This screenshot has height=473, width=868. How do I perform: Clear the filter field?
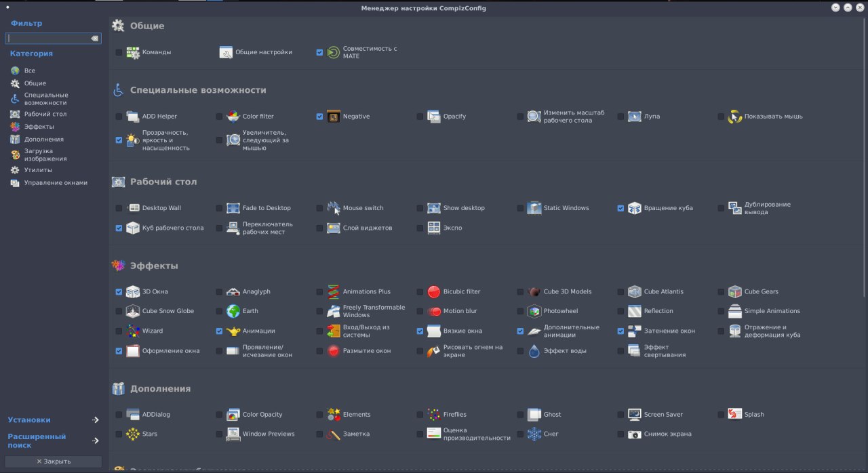pyautogui.click(x=95, y=39)
